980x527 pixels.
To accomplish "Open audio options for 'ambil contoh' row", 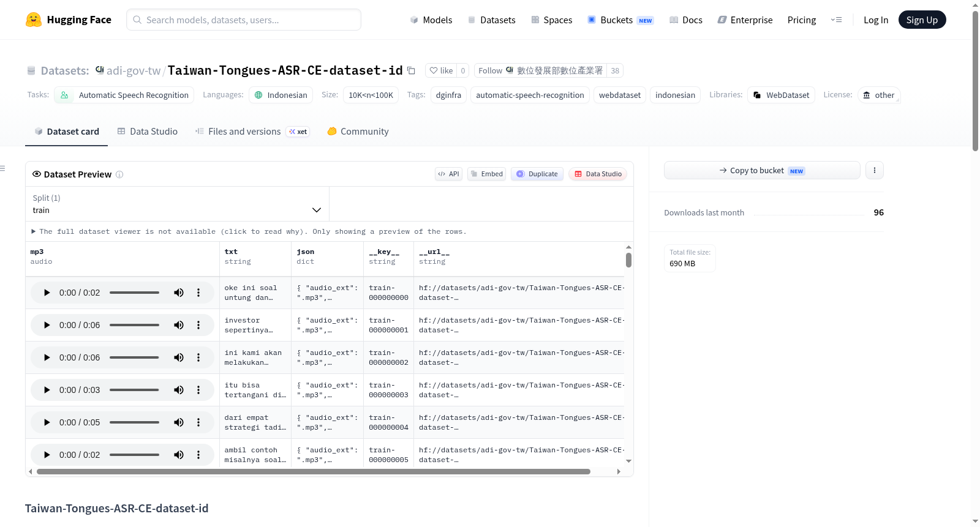I will 198,455.
